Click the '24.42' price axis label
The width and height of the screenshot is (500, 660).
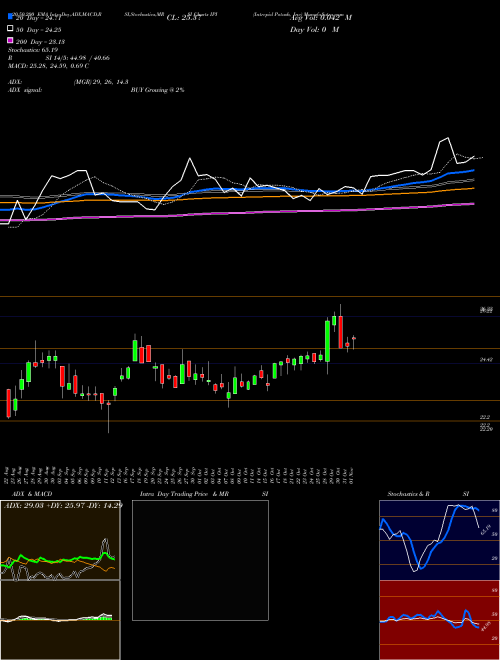[486, 360]
